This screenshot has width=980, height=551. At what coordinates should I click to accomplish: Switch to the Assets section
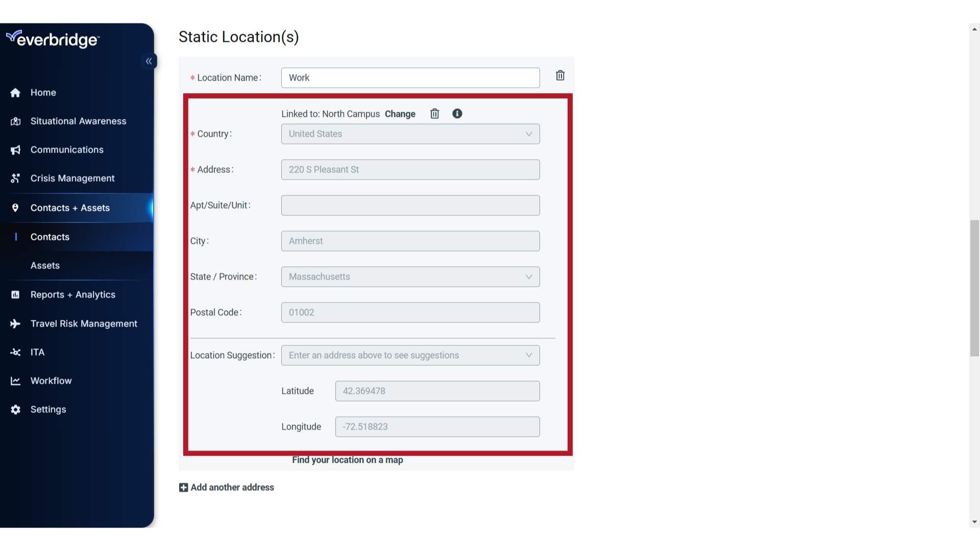coord(45,265)
